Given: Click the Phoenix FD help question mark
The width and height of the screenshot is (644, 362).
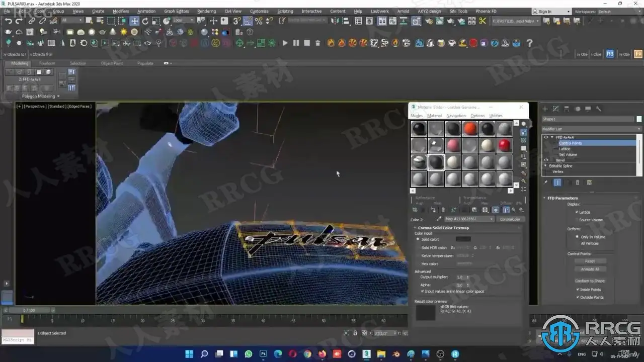Looking at the screenshot, I should coord(529,43).
